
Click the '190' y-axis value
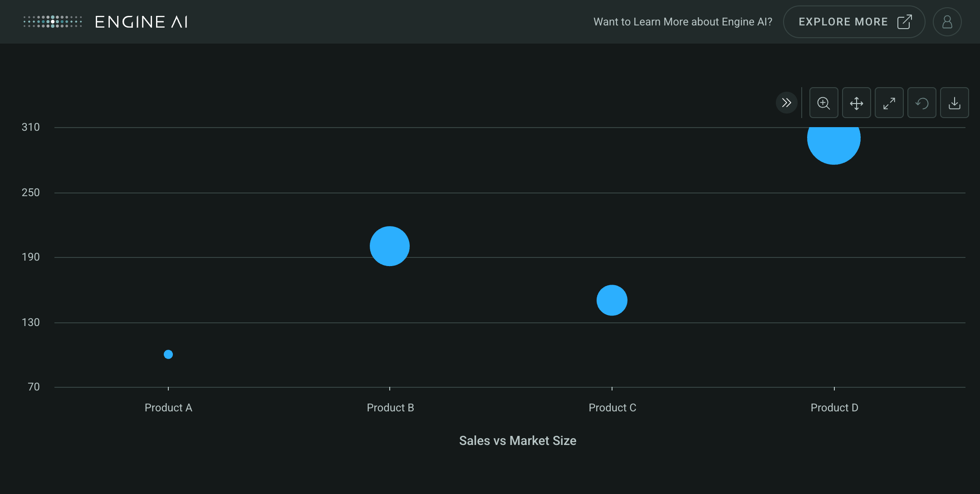tap(31, 257)
